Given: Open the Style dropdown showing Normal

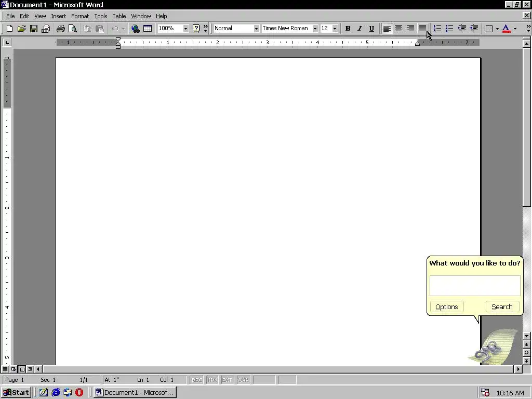Looking at the screenshot, I should pyautogui.click(x=256, y=29).
